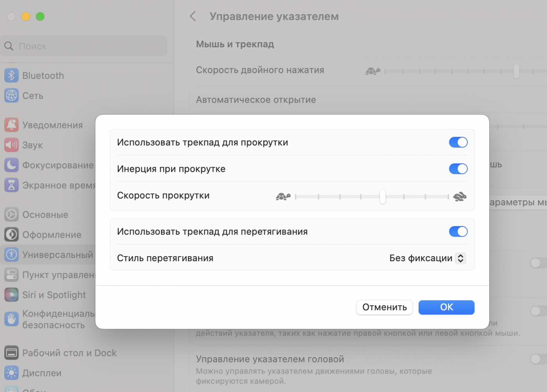Turn off Инерция при прокрутке switch

tap(458, 169)
